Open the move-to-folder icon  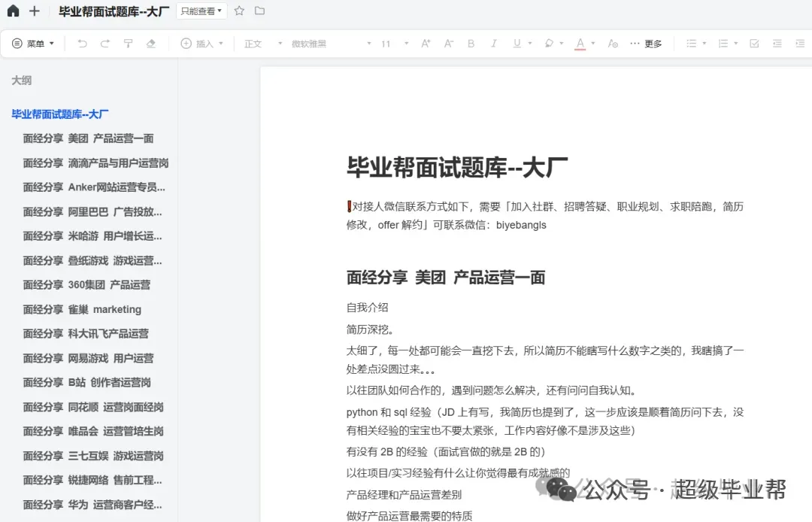tap(259, 11)
